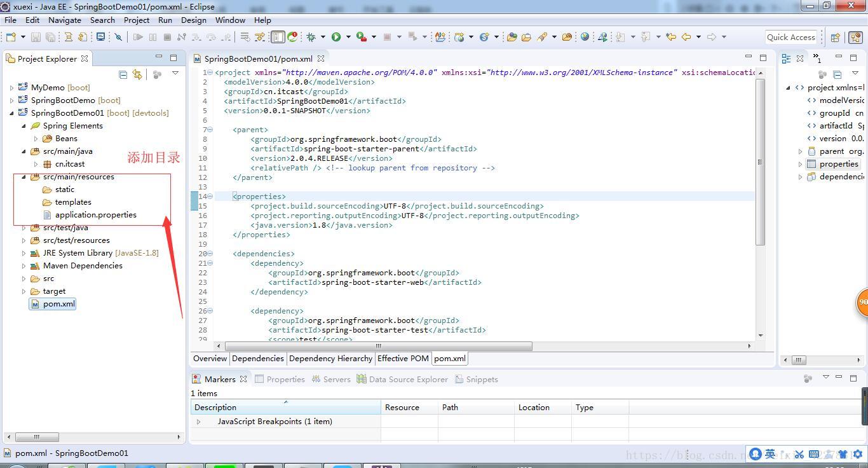Click the Save All toolbar icon
Screen dimensions: 868x468
[x=50, y=37]
